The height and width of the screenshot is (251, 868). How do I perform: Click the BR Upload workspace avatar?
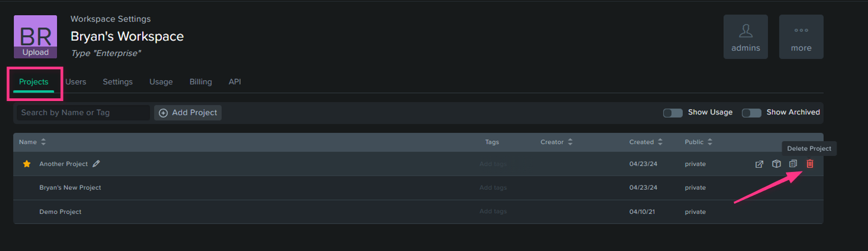[36, 37]
